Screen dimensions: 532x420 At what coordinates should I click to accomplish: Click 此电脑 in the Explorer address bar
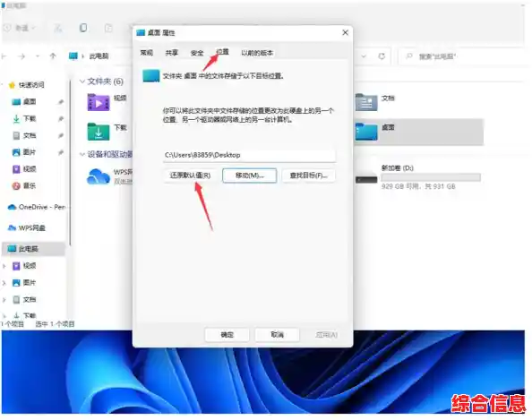click(x=99, y=56)
